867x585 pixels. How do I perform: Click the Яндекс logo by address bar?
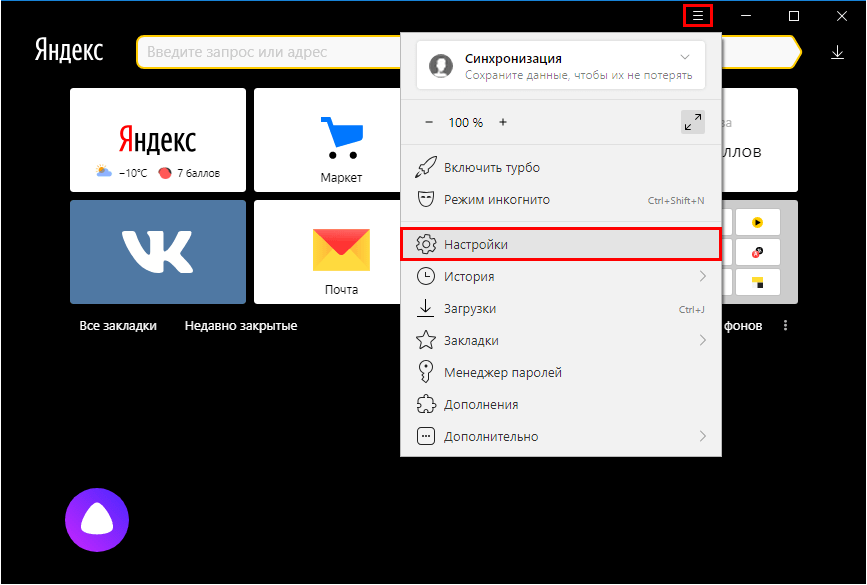[x=69, y=50]
